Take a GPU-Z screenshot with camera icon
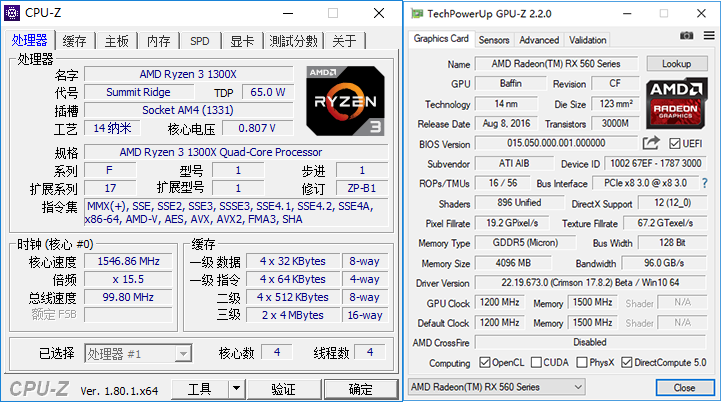The height and width of the screenshot is (402, 721). [x=687, y=35]
